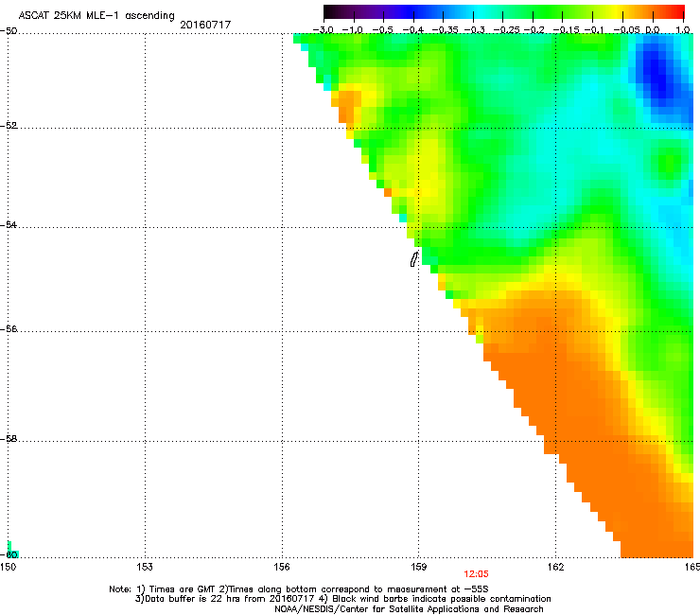Select the '156' longitude axis label

[282, 567]
